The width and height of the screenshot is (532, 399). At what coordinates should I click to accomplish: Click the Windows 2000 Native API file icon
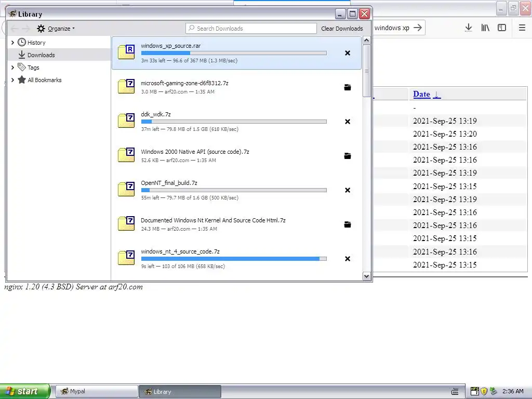pyautogui.click(x=126, y=155)
